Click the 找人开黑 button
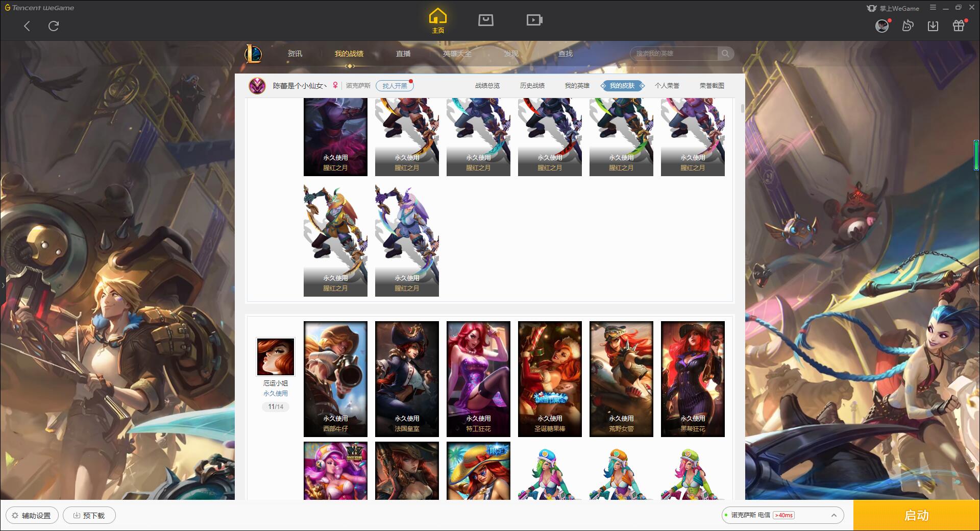The image size is (980, 531). pos(395,86)
